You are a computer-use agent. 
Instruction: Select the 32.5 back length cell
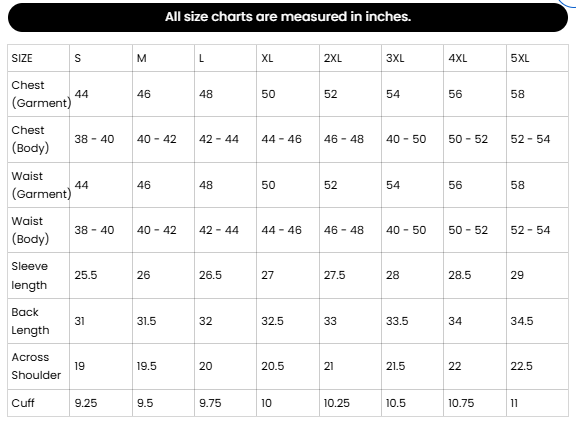288,321
